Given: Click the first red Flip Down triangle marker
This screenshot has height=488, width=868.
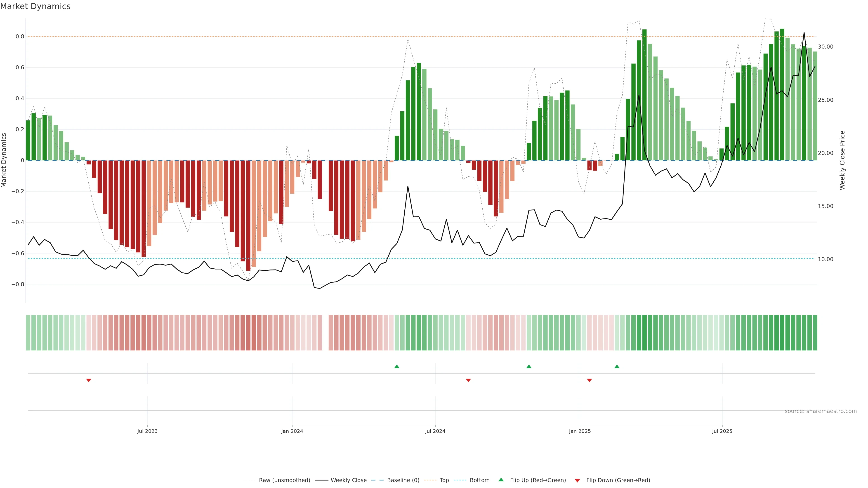Looking at the screenshot, I should coord(89,380).
